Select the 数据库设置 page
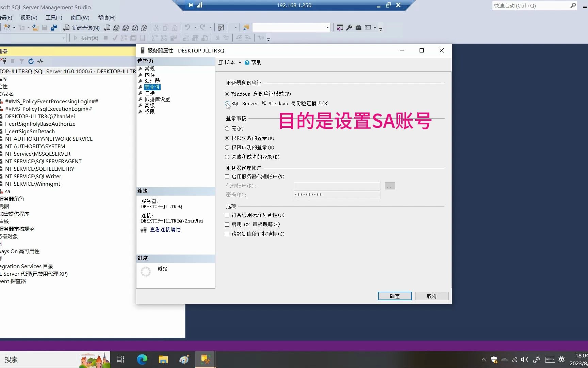The height and width of the screenshot is (368, 588). coord(157,99)
